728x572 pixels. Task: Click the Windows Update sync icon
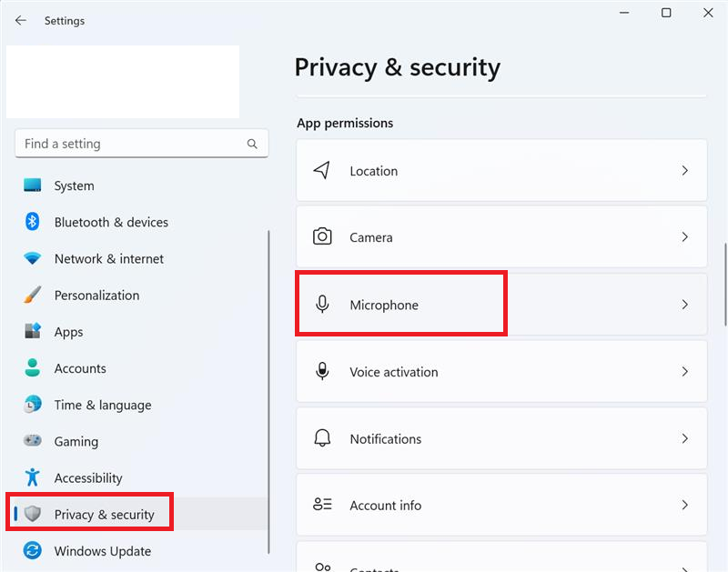point(33,551)
